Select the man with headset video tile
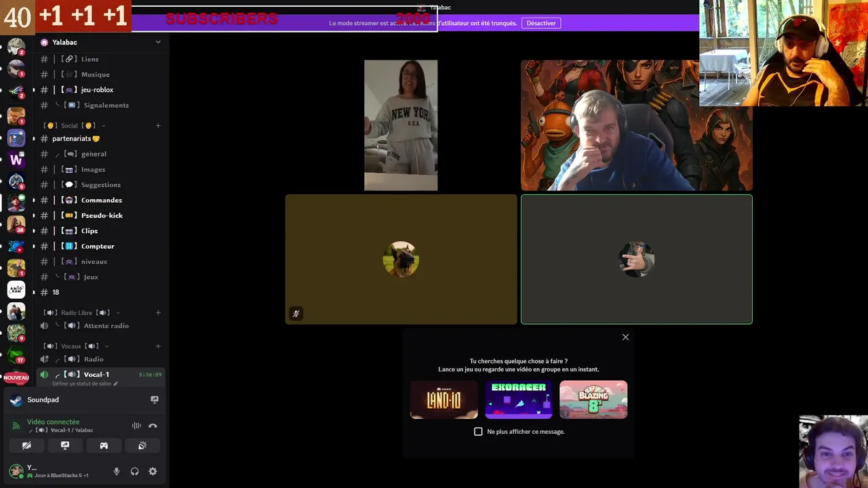The image size is (868, 488). (x=637, y=125)
